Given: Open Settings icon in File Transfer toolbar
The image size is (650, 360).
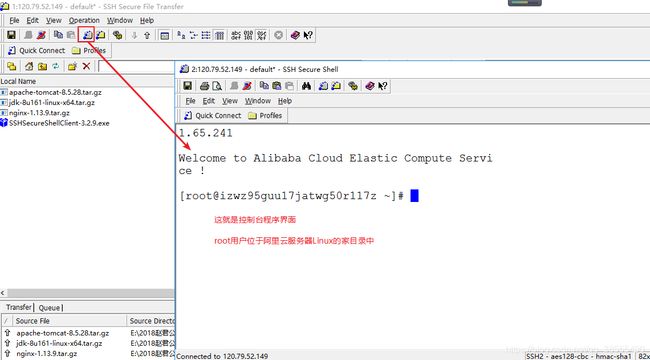Looking at the screenshot, I should pos(118,35).
